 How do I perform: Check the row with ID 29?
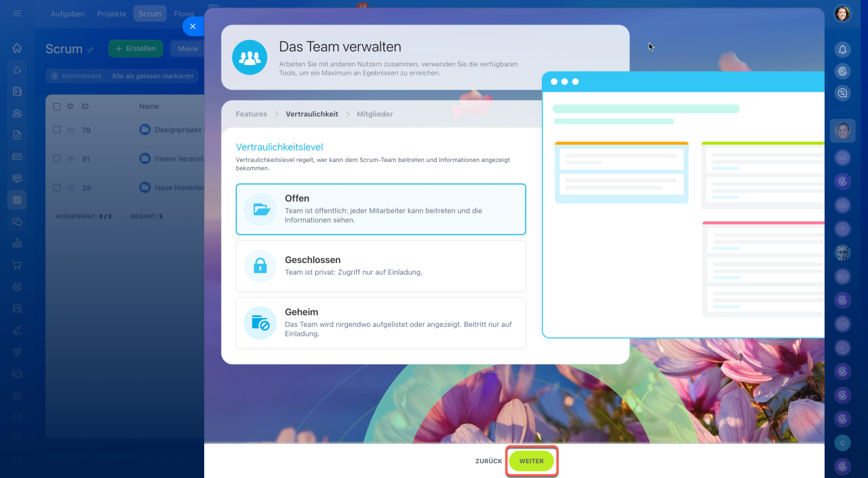[57, 188]
